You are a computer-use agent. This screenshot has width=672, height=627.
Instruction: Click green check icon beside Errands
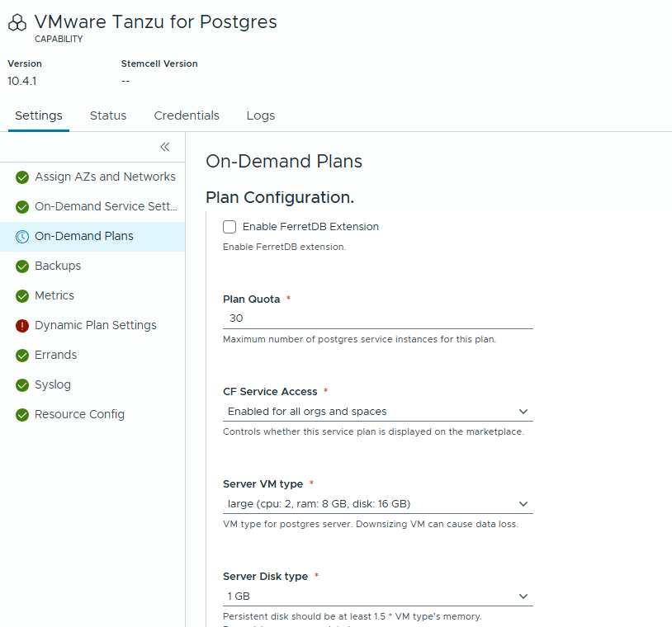(22, 355)
